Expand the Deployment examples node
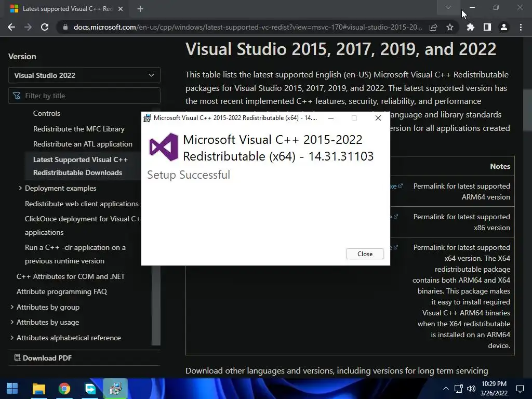532x399 pixels. [x=20, y=188]
